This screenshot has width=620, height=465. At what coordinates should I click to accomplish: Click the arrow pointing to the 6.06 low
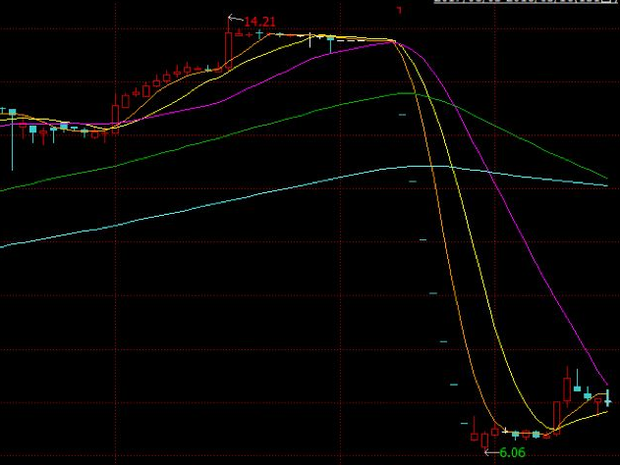[x=490, y=453]
